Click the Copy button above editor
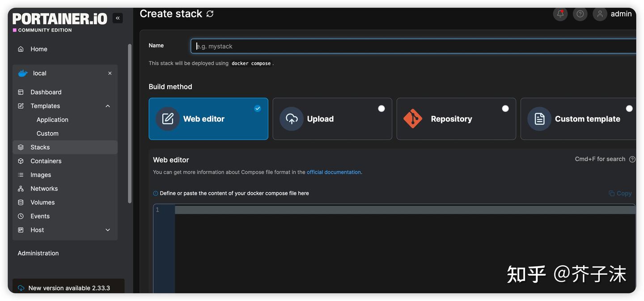The width and height of the screenshot is (644, 301). (620, 193)
